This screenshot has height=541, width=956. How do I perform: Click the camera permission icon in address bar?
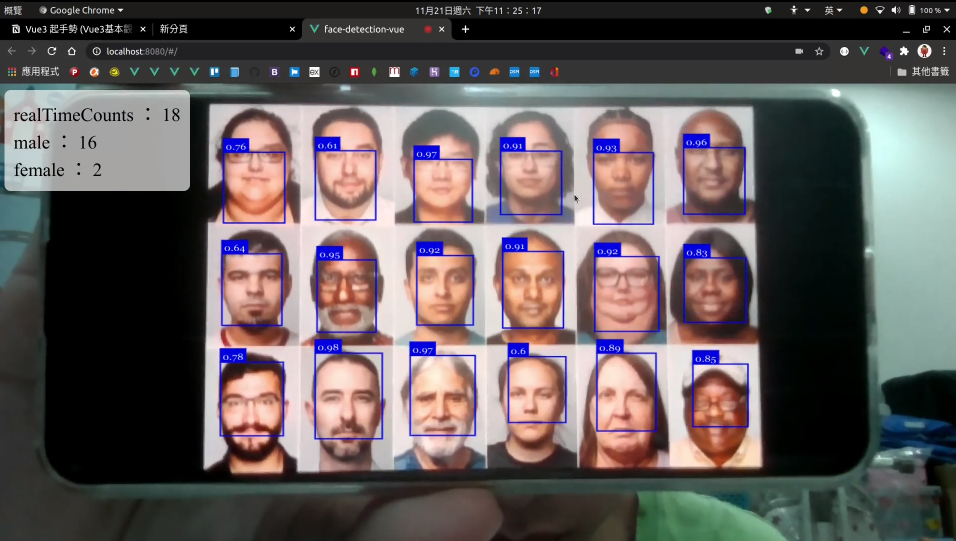click(x=799, y=51)
